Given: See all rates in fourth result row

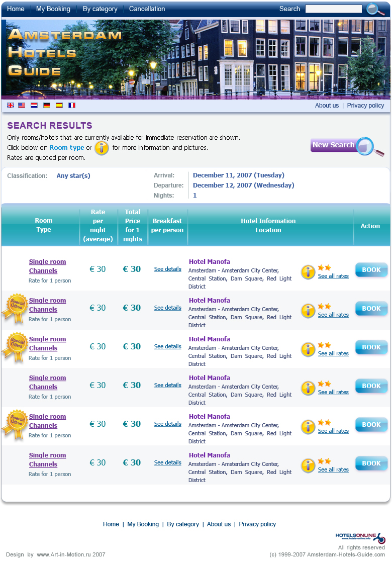Looking at the screenshot, I should pyautogui.click(x=333, y=392).
